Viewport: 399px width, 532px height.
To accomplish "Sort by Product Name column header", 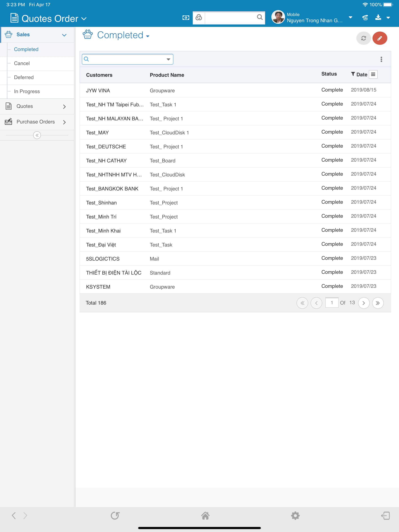I will click(x=167, y=75).
